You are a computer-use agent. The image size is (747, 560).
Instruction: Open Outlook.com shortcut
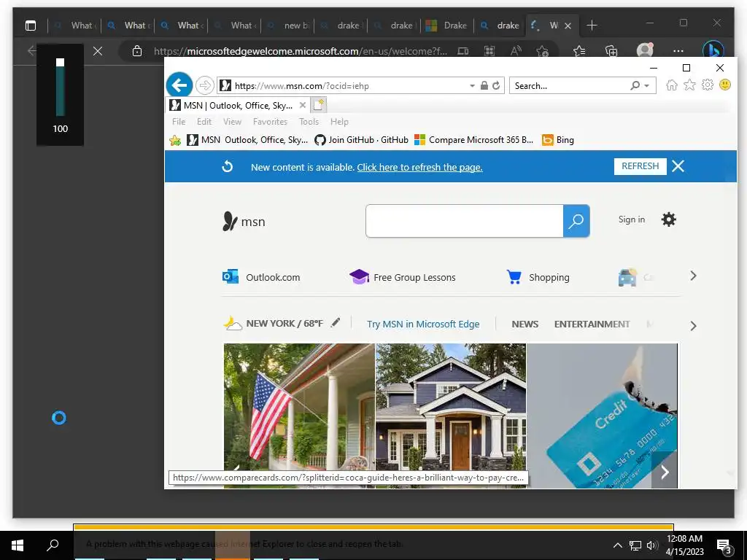point(261,277)
